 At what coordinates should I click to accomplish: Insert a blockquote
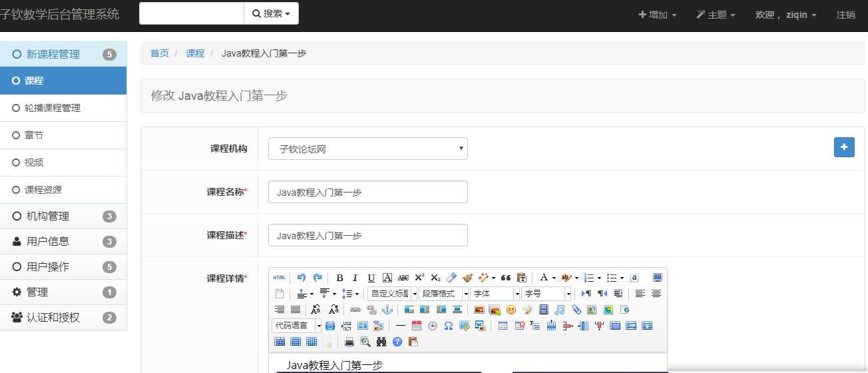(x=505, y=278)
